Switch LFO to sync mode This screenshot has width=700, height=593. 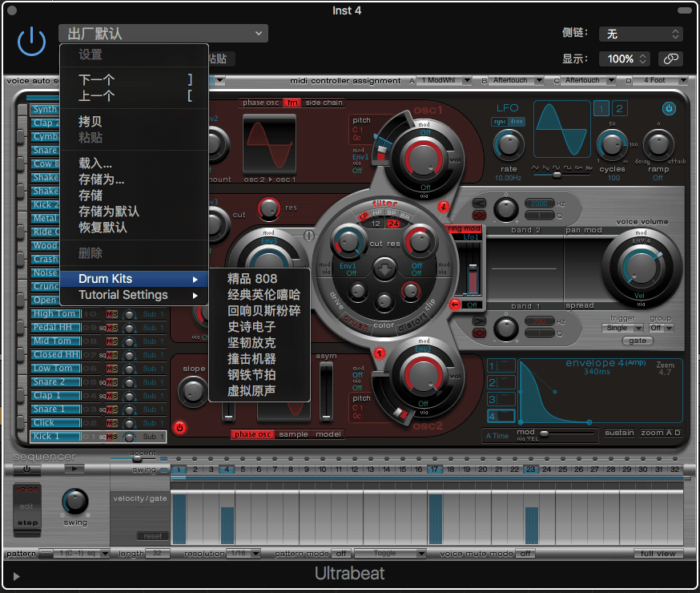click(x=498, y=122)
